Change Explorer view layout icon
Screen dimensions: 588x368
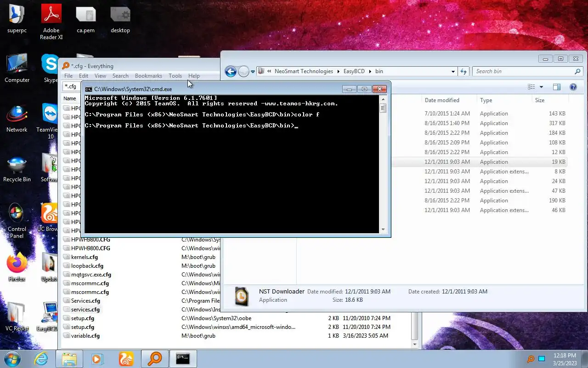(x=531, y=87)
